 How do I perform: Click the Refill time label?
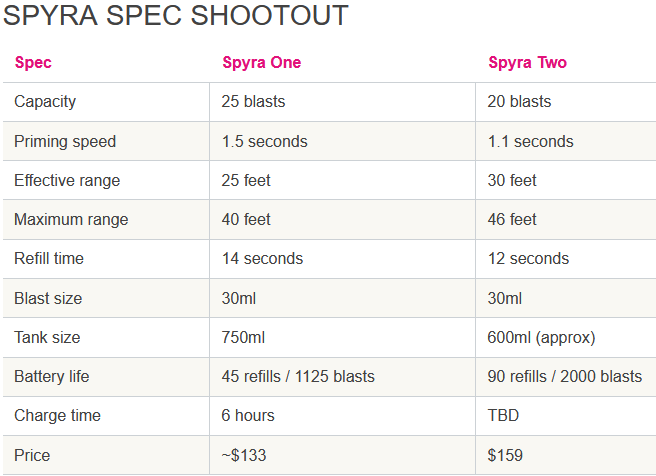pyautogui.click(x=49, y=258)
